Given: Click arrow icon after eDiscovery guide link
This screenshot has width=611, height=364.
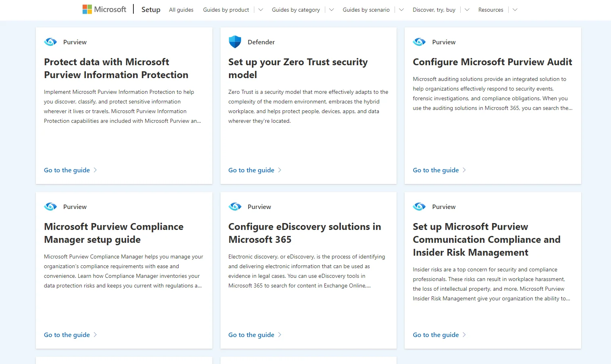Looking at the screenshot, I should [280, 335].
